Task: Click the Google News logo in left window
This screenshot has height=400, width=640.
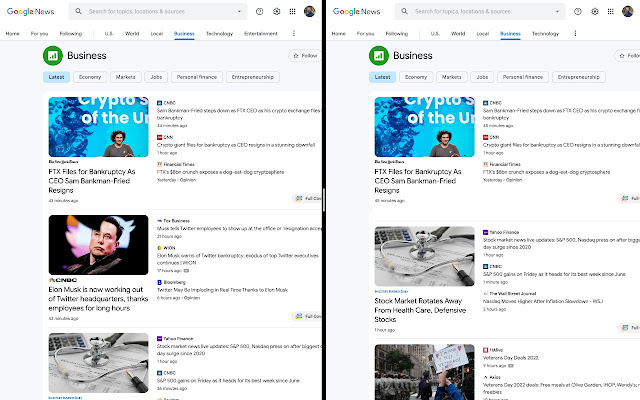Action: [31, 11]
